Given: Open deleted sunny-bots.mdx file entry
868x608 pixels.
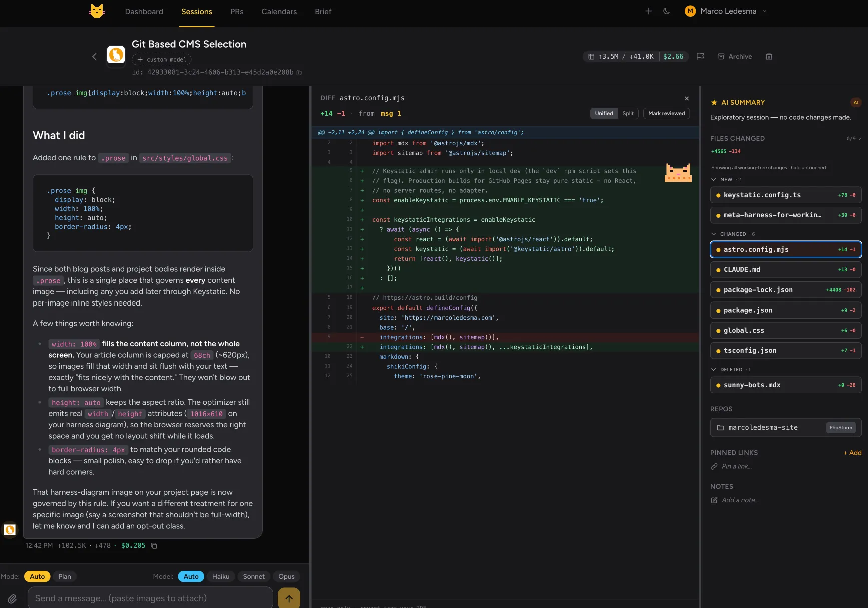Looking at the screenshot, I should (786, 385).
